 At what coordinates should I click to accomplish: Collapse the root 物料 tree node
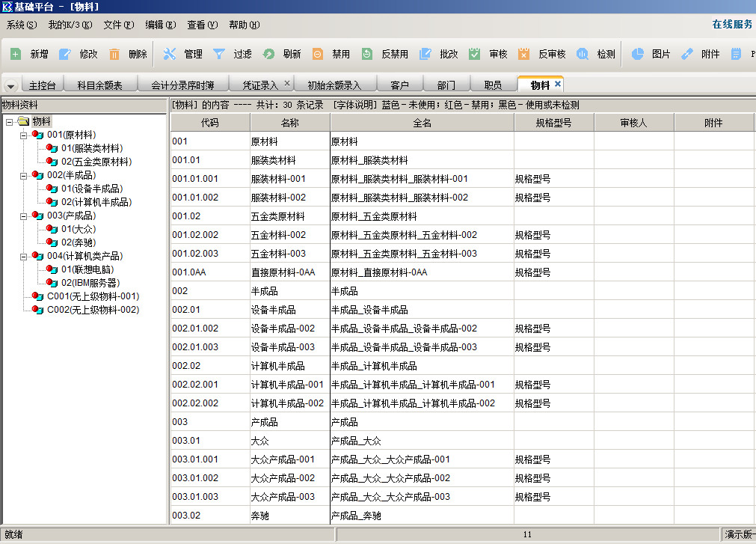click(x=9, y=121)
